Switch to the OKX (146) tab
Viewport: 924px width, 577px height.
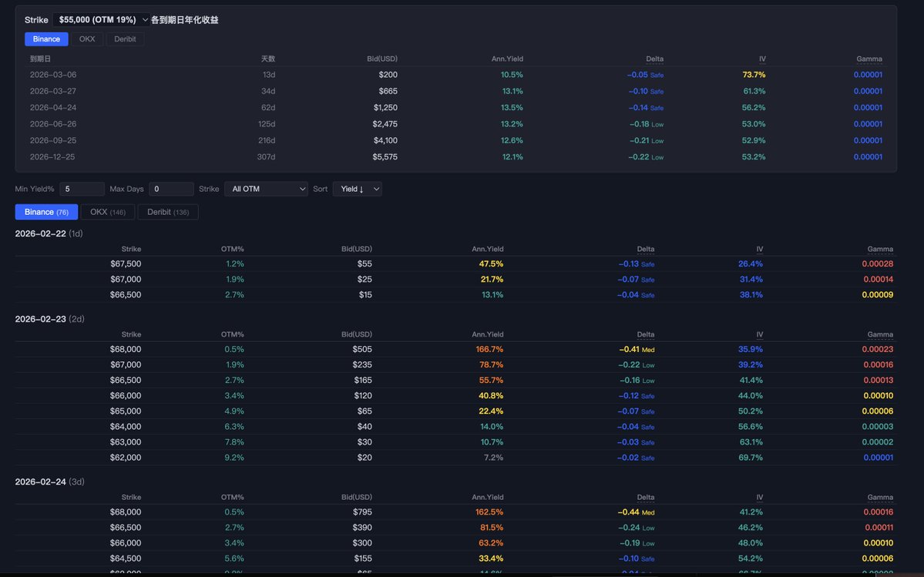click(x=107, y=212)
